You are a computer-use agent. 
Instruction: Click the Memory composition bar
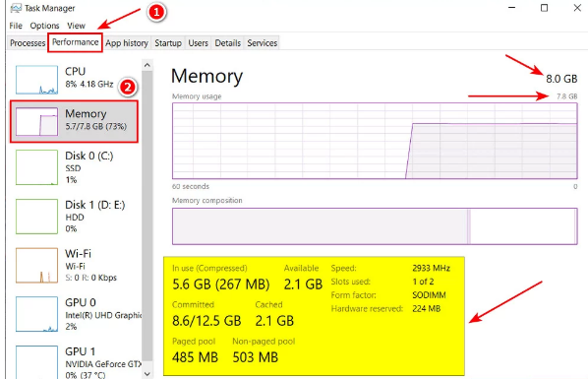click(x=375, y=226)
